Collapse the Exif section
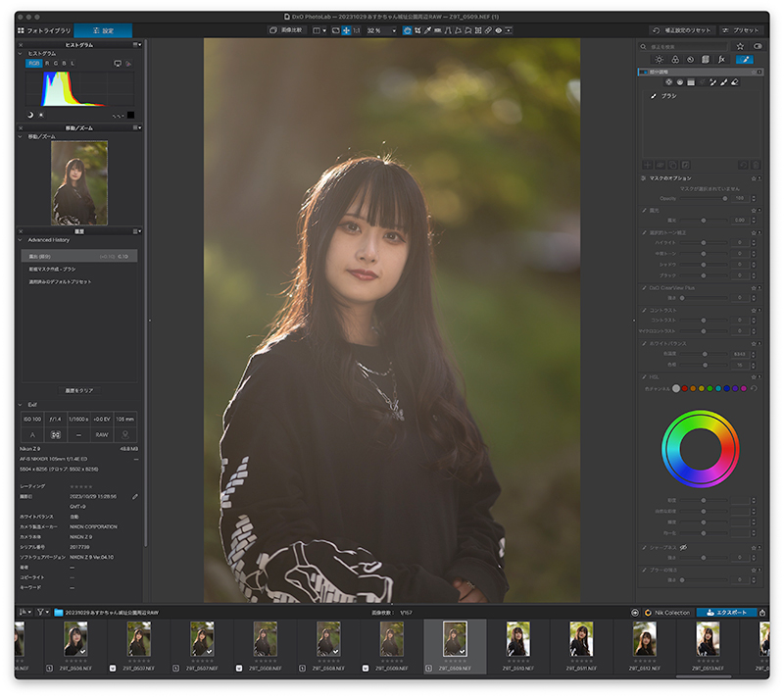The image size is (784, 697). click(x=20, y=405)
